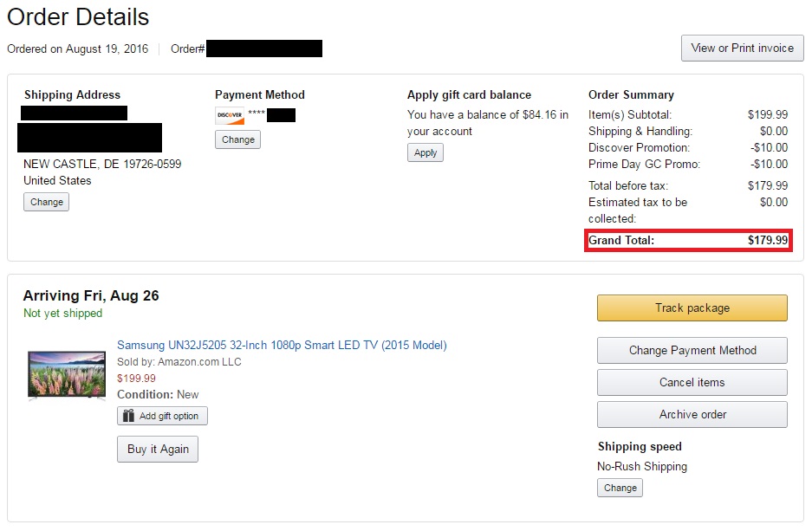Click the Change Payment Method button
Image resolution: width=812 pixels, height=531 pixels.
pos(692,350)
